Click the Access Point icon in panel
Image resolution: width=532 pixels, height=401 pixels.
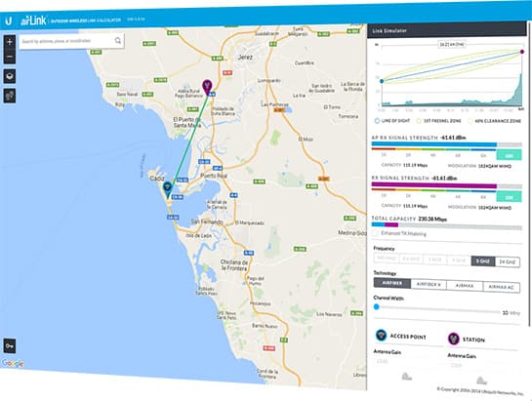[382, 336]
